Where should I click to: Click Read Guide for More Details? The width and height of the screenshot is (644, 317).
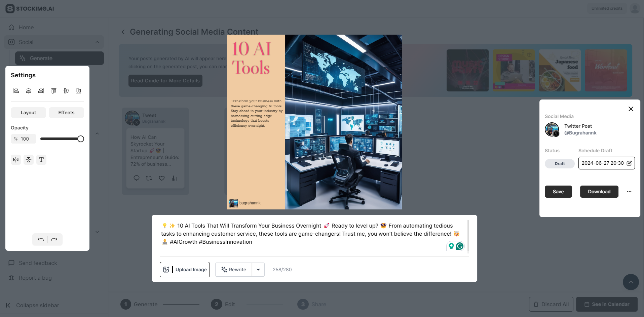165,80
